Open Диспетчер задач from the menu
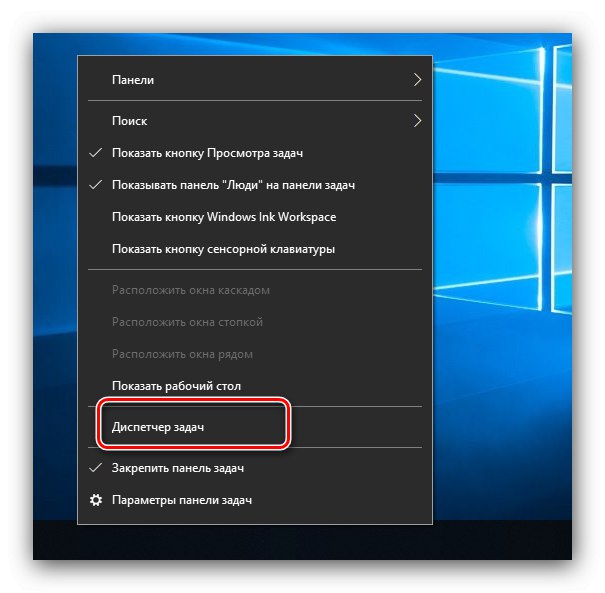605x593 pixels. pos(255,427)
